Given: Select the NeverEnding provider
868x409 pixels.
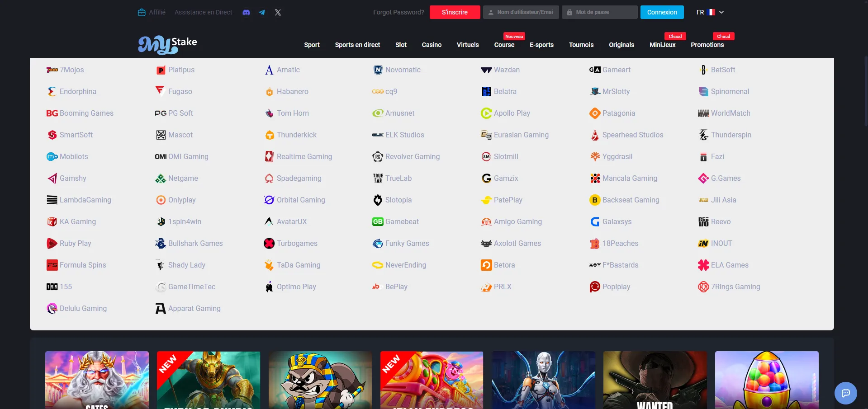Looking at the screenshot, I should [399, 265].
